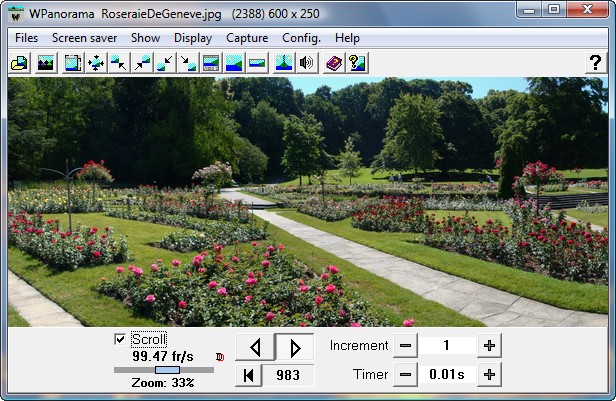Click the WPanorama title bar app icon
This screenshot has width=616, height=401.
click(16, 14)
